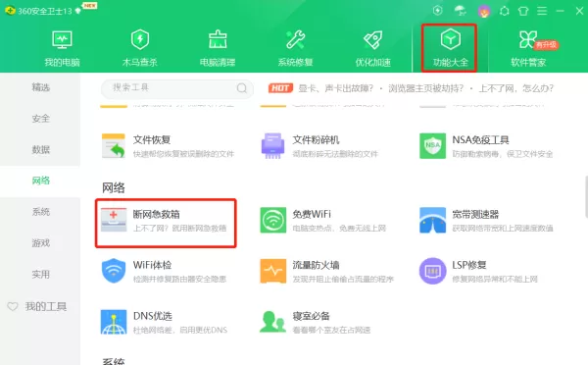
Task: Open the hamburger main menu icon
Action: (x=542, y=11)
